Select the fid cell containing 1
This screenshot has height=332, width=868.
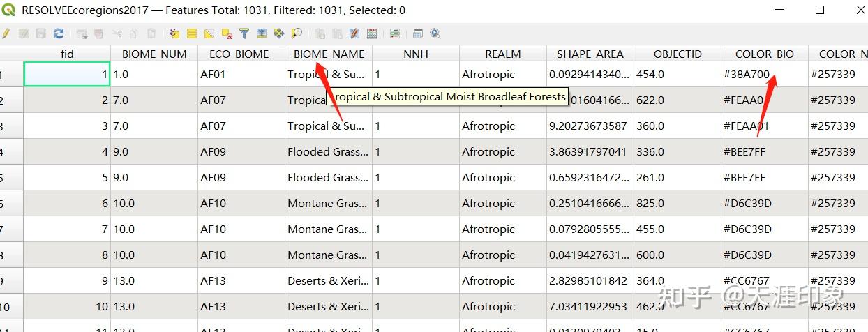[67, 74]
